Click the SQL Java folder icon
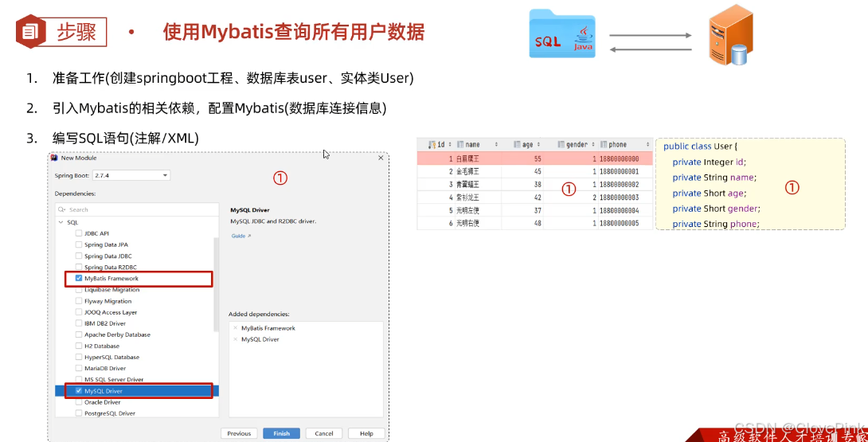Viewport: 868px width, 442px height. [562, 33]
